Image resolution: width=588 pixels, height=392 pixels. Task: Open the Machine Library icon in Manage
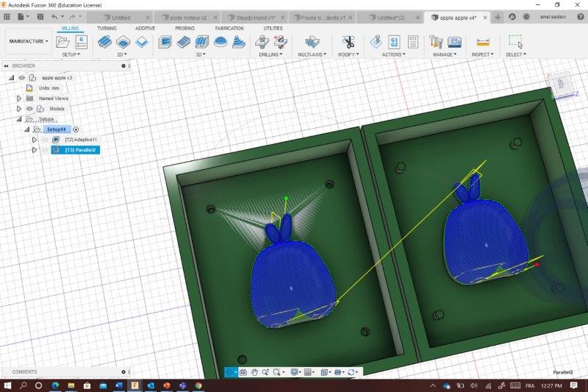454,42
